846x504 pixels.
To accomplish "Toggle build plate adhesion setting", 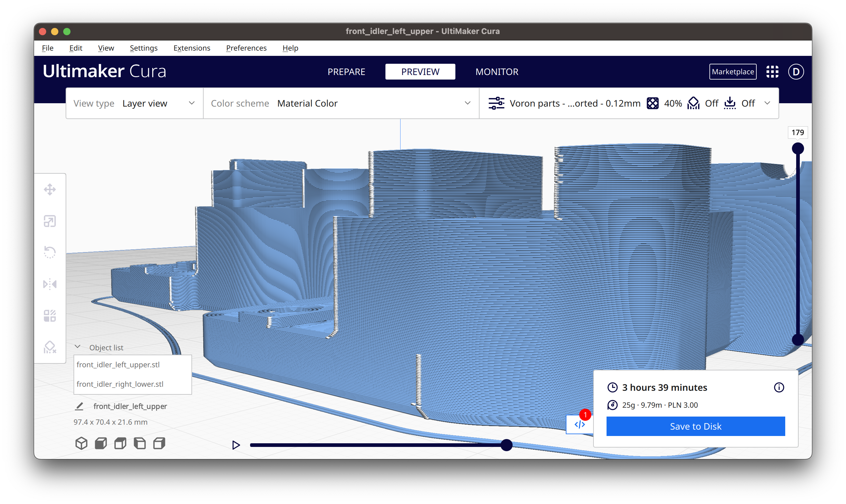I will click(740, 103).
